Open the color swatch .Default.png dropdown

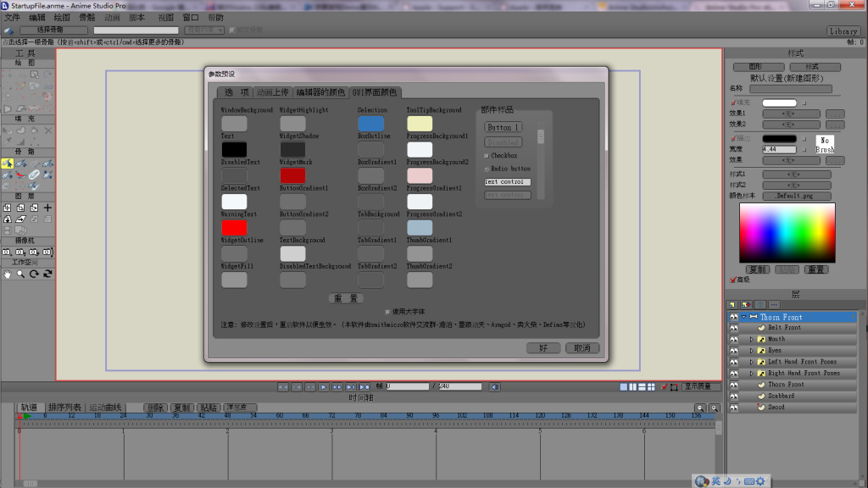tap(797, 196)
